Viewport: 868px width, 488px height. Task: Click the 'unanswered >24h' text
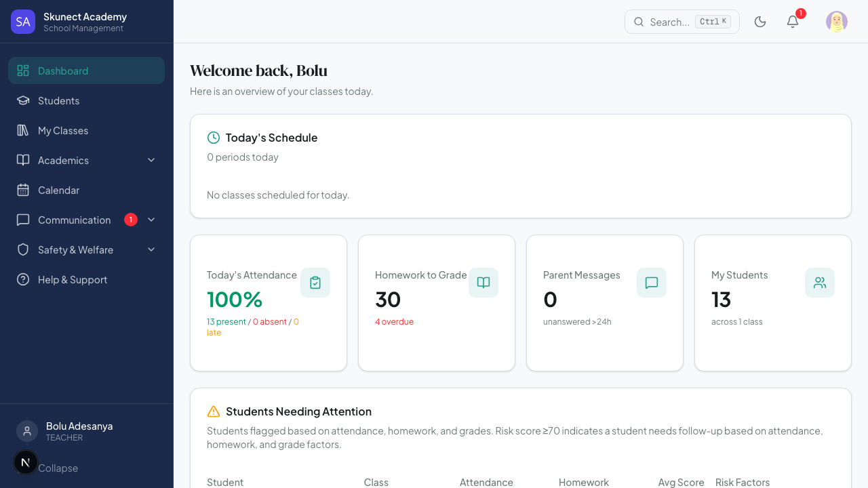(577, 322)
